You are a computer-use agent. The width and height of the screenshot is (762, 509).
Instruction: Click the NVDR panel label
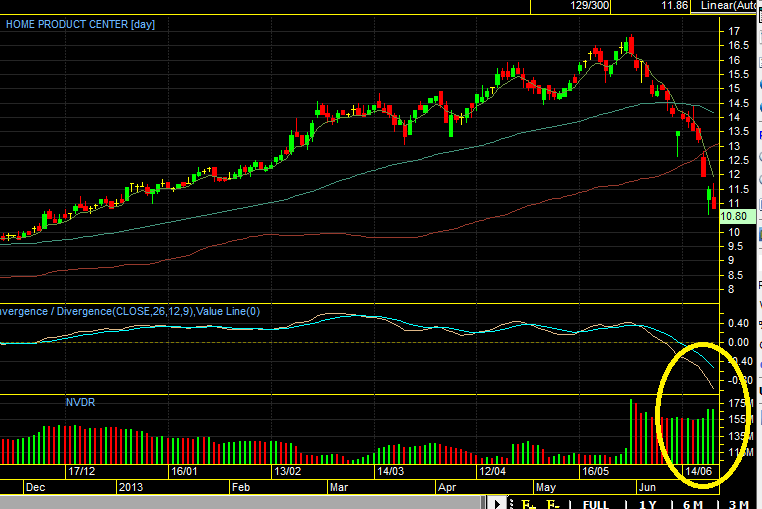click(80, 403)
